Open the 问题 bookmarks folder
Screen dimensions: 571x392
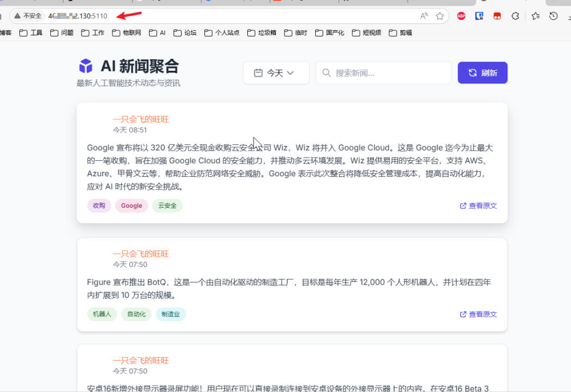62,33
